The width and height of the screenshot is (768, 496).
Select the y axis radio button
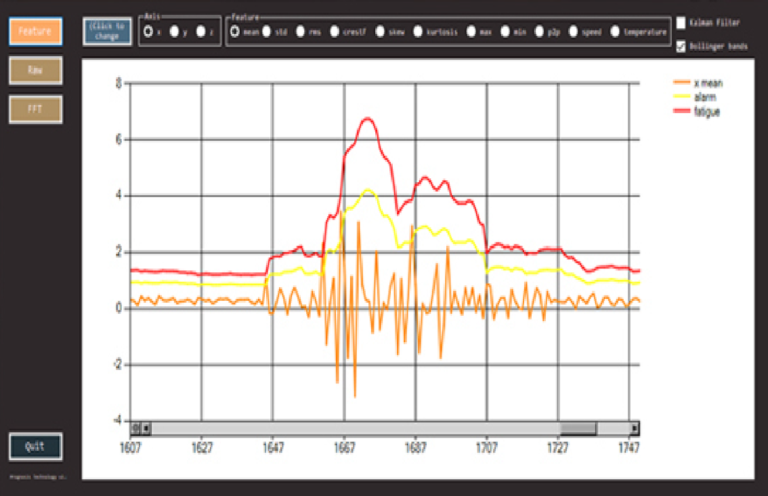click(x=176, y=32)
